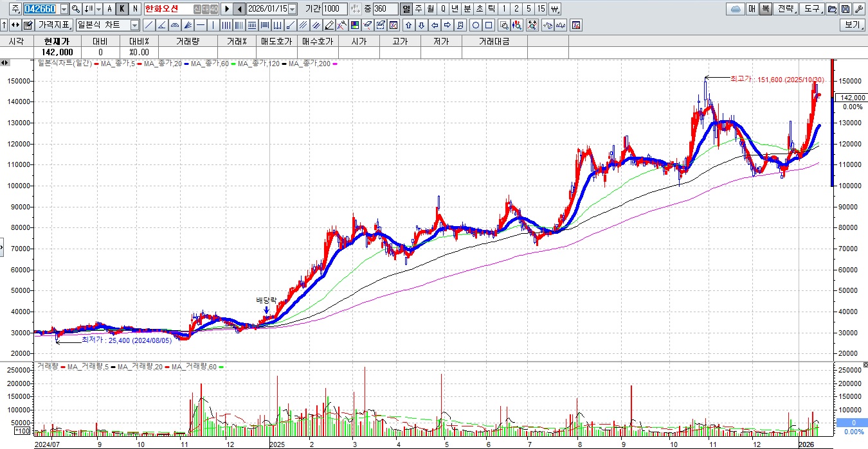
Task: Select the 5 period preset button
Action: point(529,9)
